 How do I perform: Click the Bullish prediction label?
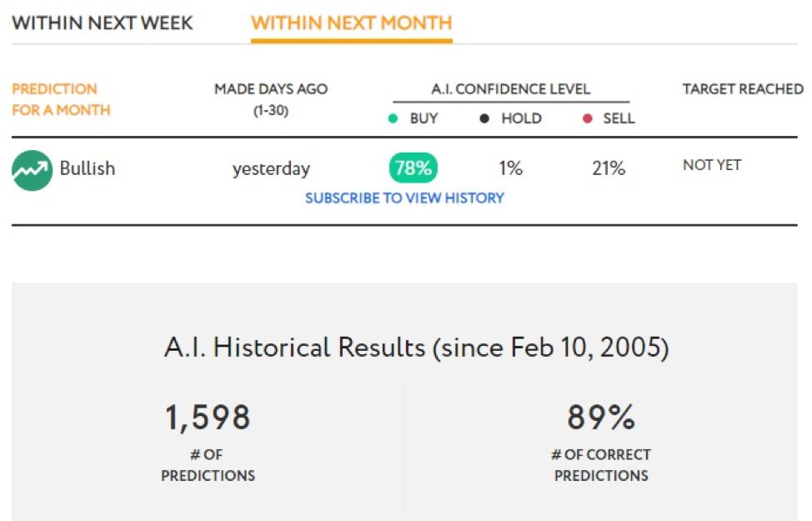(x=88, y=168)
